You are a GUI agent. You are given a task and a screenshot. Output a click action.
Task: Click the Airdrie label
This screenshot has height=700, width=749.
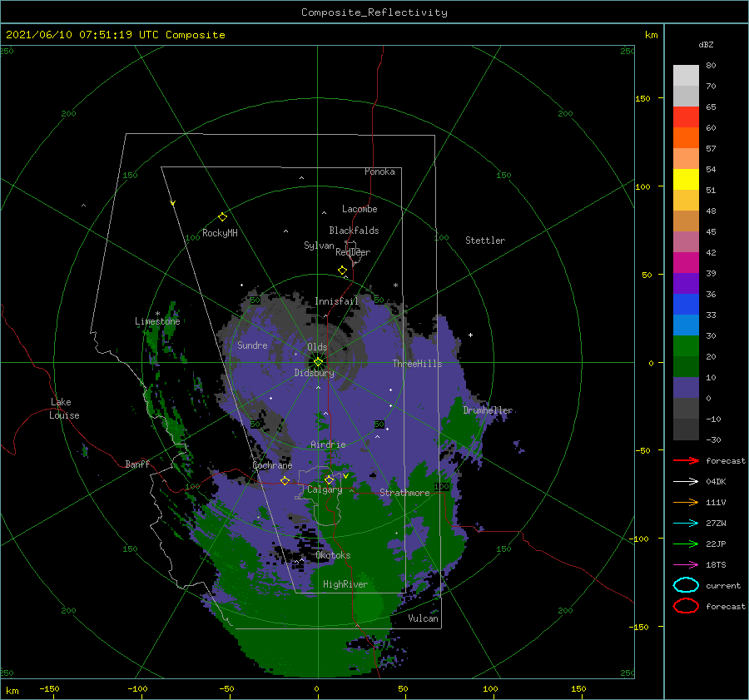pos(328,444)
